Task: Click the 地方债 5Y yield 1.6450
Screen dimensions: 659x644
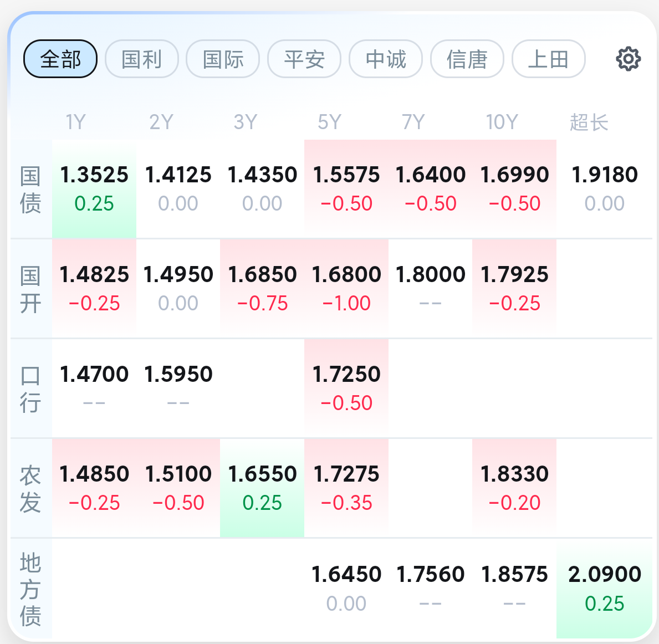Action: click(346, 589)
